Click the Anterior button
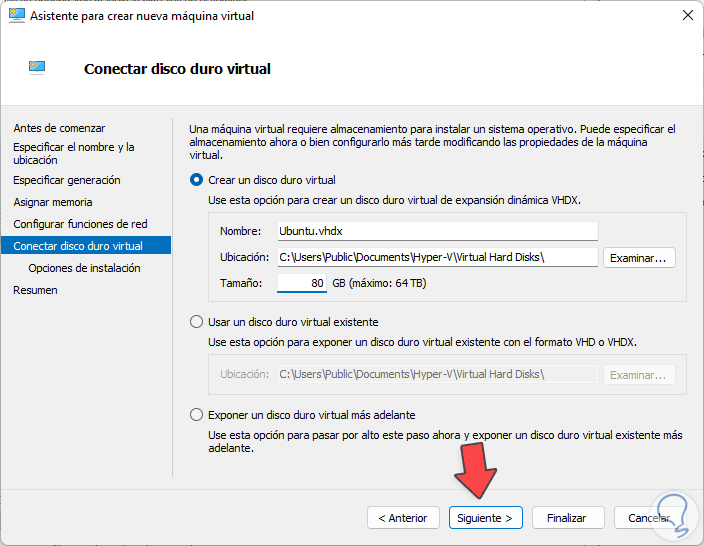The image size is (704, 546). tap(403, 518)
